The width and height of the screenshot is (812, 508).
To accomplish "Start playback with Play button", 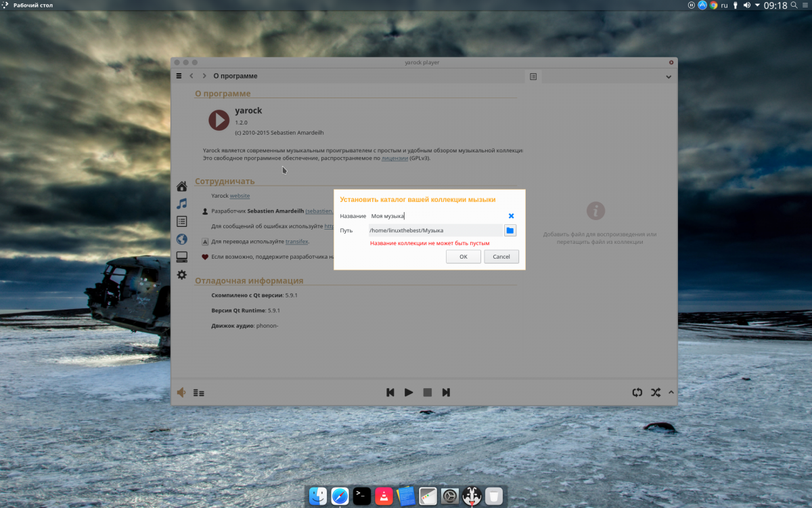I will 409,392.
